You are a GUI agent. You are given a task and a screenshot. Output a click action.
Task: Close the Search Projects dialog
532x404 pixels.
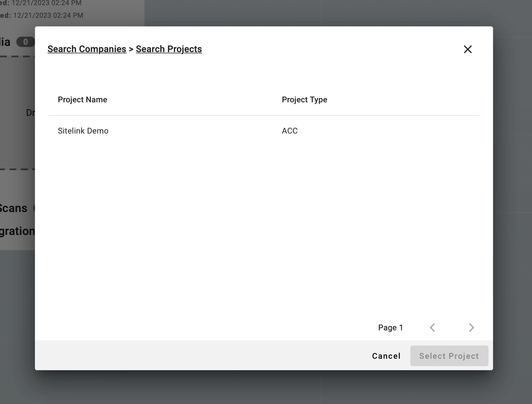(468, 49)
